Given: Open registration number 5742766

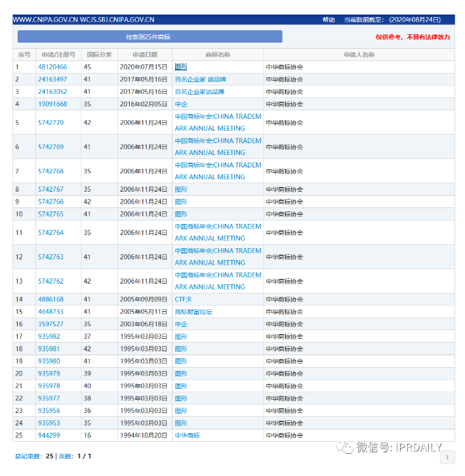Looking at the screenshot, I should point(51,202).
